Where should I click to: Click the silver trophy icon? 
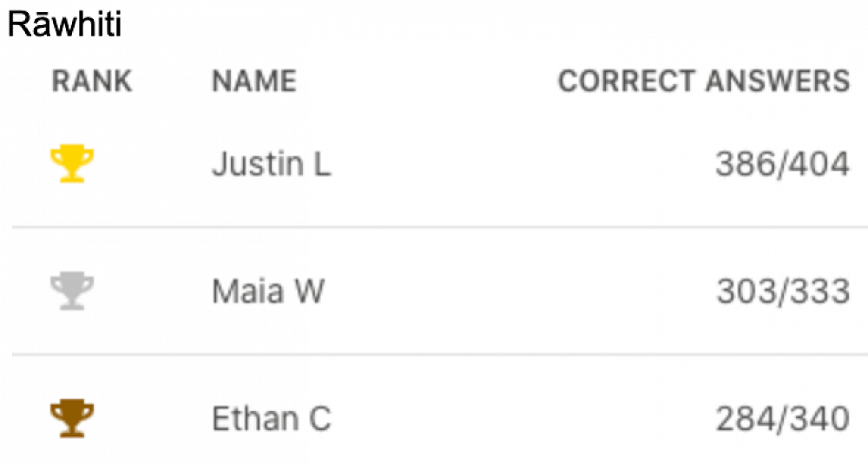(x=72, y=291)
